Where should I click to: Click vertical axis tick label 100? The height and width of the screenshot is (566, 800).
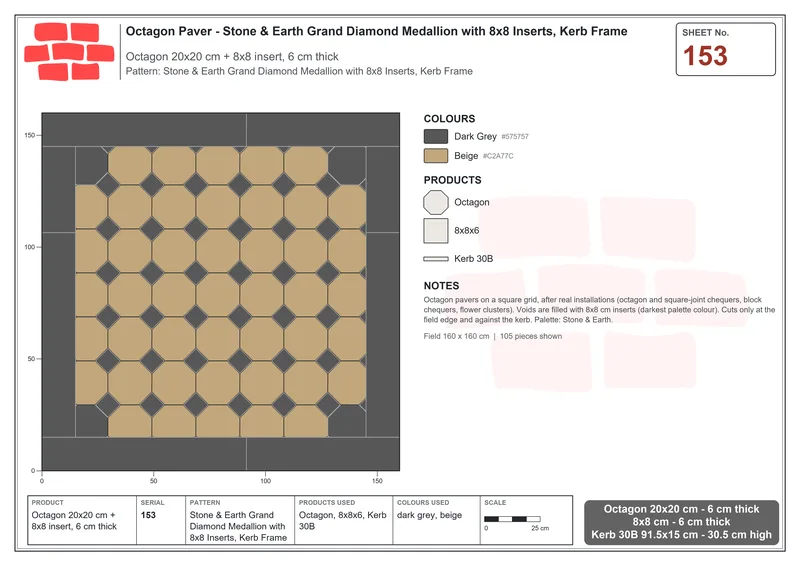[30, 247]
